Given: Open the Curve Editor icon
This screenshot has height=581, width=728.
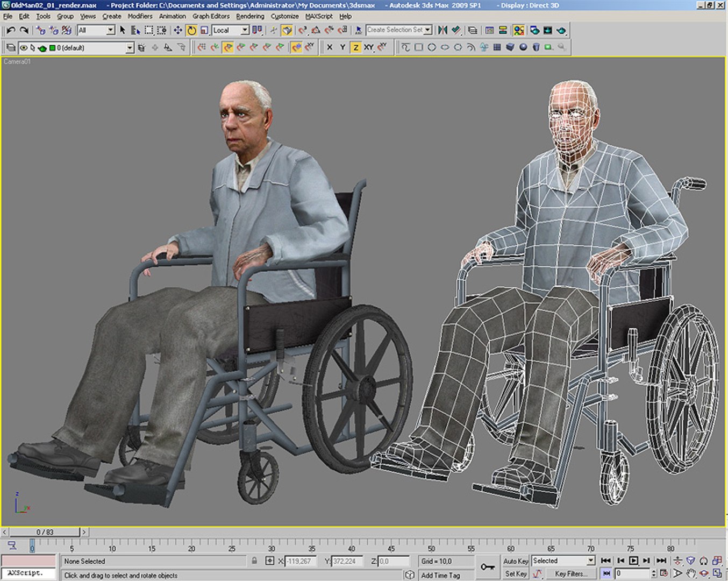Looking at the screenshot, I should (x=489, y=31).
